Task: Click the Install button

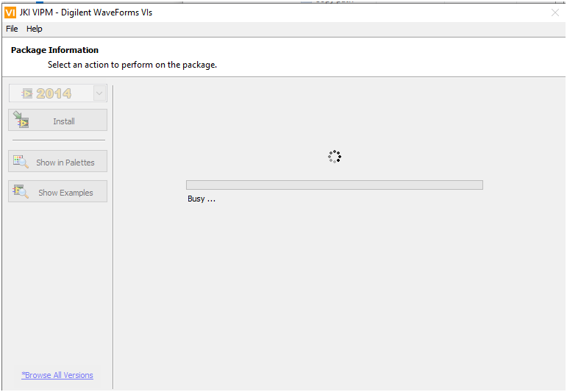Action: (x=58, y=120)
